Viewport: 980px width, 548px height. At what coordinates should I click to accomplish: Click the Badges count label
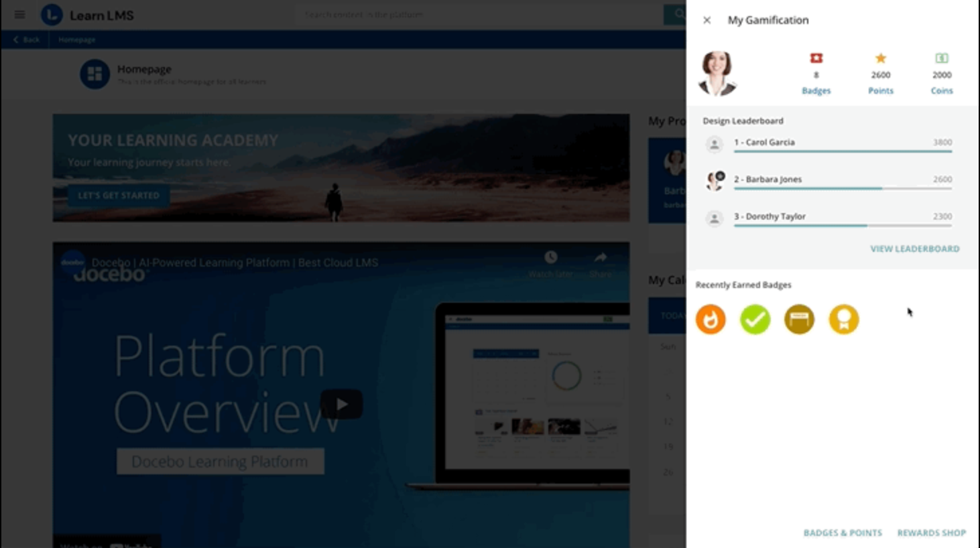816,90
